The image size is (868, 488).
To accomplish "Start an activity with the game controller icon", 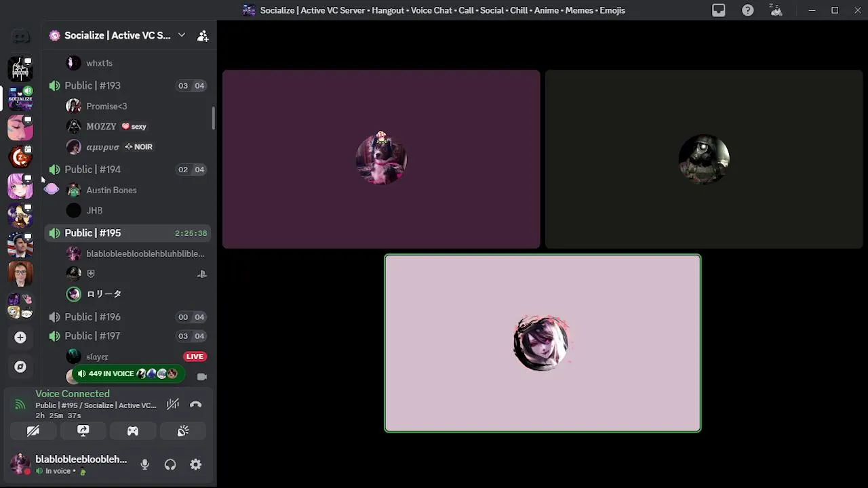I will (133, 431).
